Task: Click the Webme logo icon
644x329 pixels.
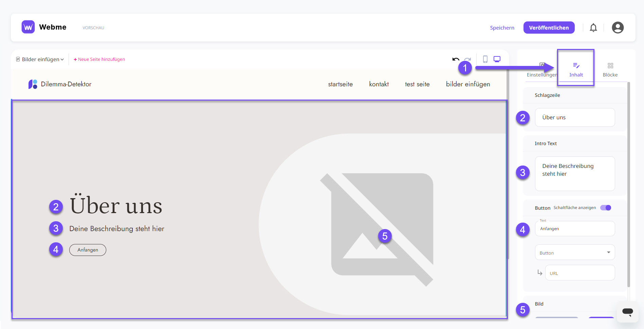Action: point(28,27)
